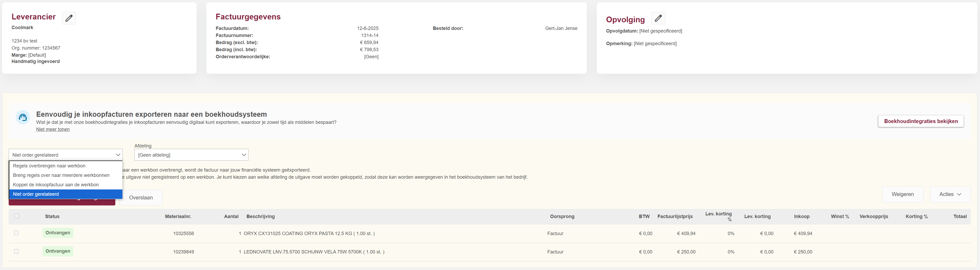Click the 'Korting %' column header
980x270 pixels.
(917, 216)
